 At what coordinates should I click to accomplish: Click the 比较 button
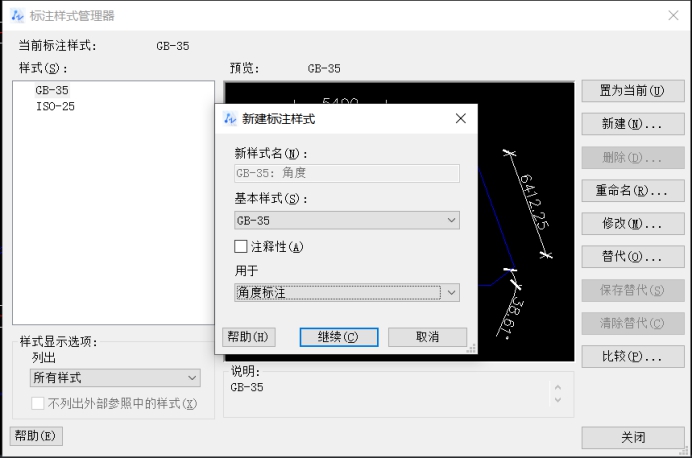632,356
